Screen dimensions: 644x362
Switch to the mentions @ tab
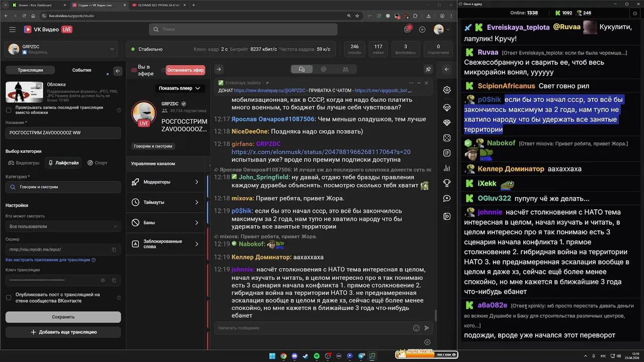324,69
